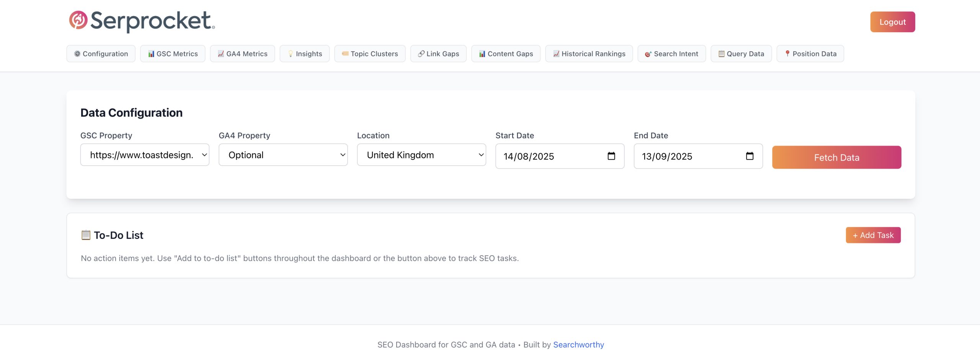Open Position Data via the pin icon
The width and height of the screenshot is (980, 361).
[788, 54]
